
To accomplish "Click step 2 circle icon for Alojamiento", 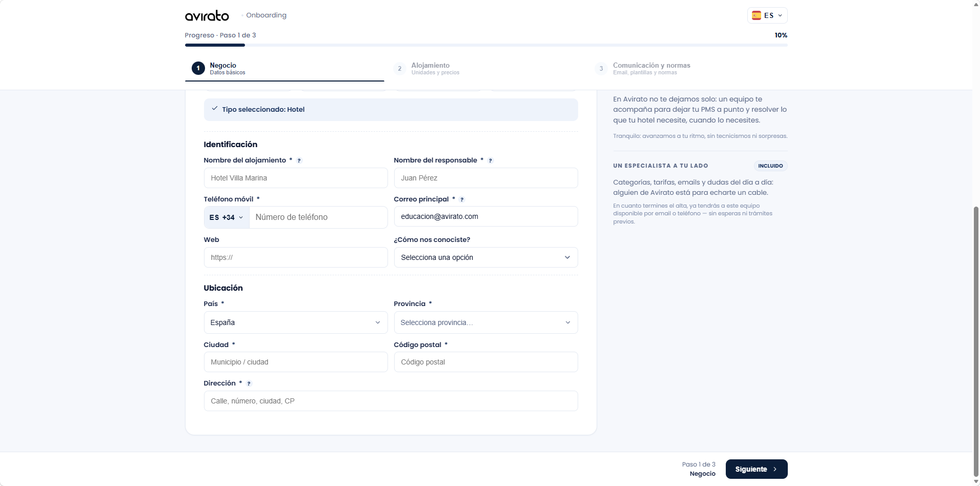I will [x=399, y=68].
